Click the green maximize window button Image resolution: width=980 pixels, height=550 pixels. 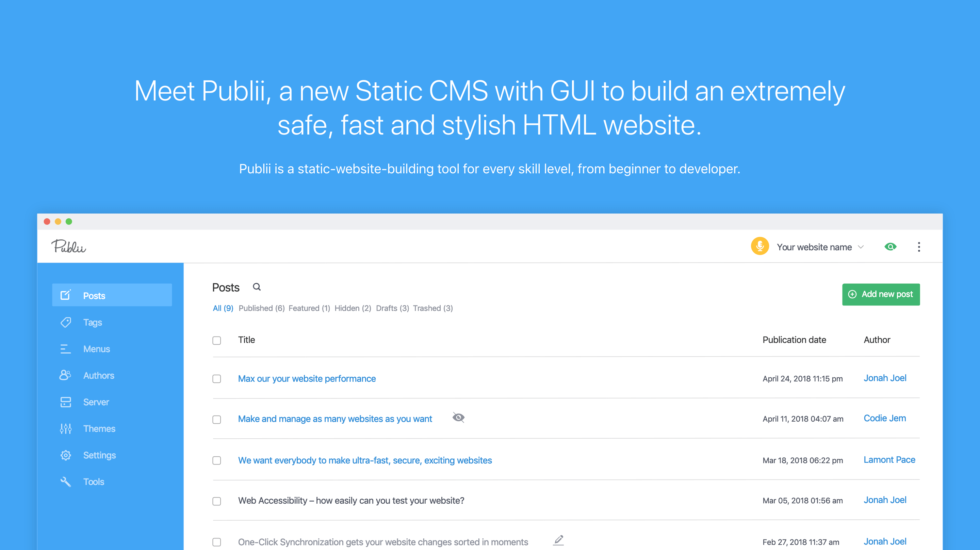(69, 221)
